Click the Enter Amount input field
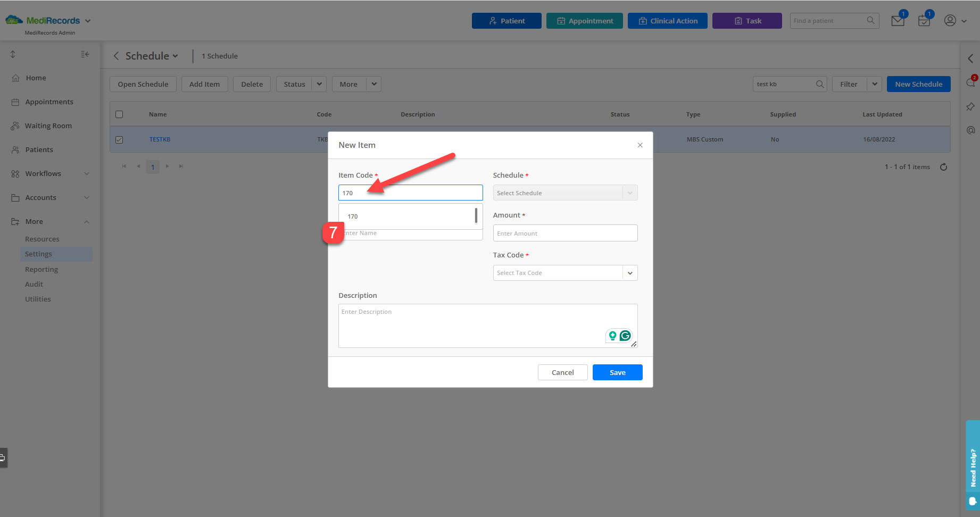This screenshot has height=517, width=980. click(565, 233)
